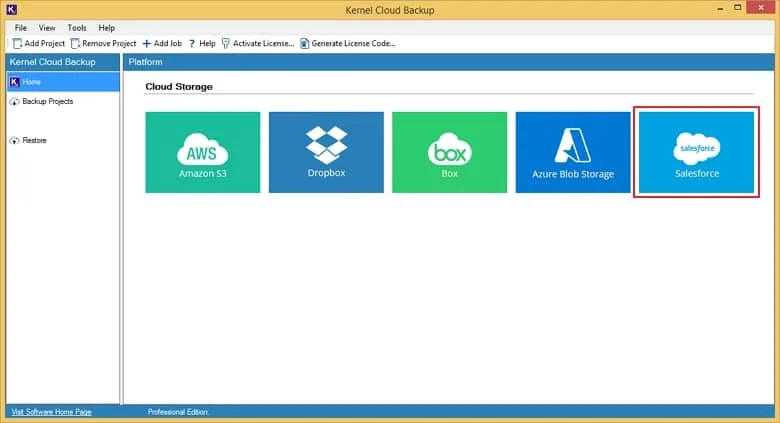Click the Cloud Storage heading
This screenshot has height=423, width=780.
click(x=179, y=87)
